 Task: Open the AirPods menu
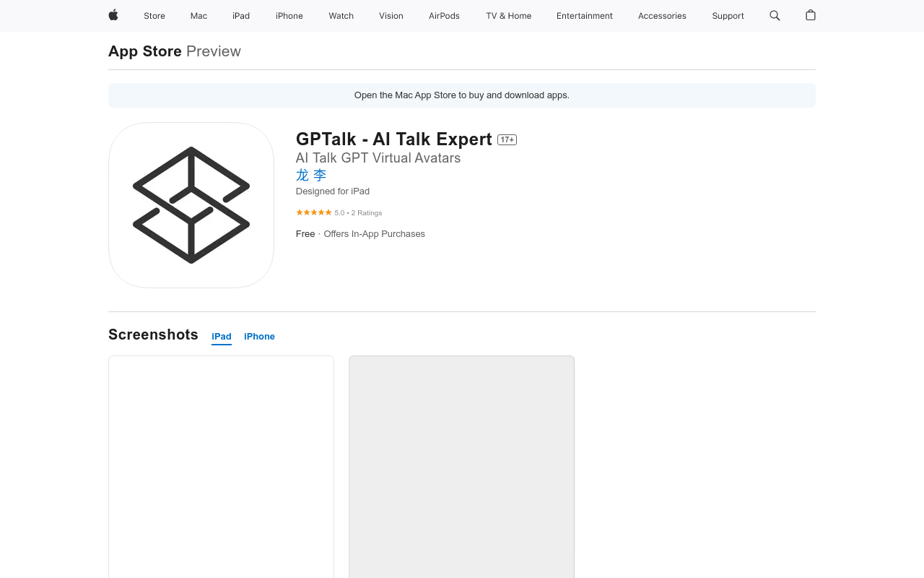point(444,16)
